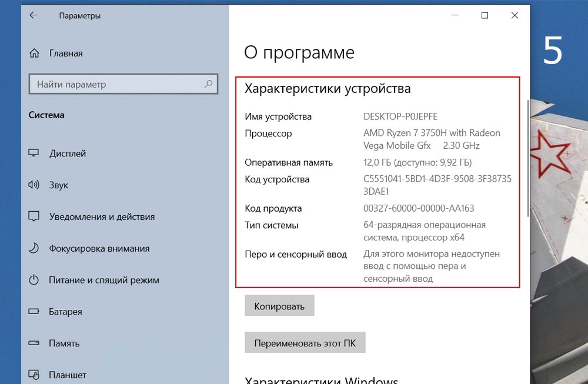Click the Найти параметр search field

pos(123,84)
